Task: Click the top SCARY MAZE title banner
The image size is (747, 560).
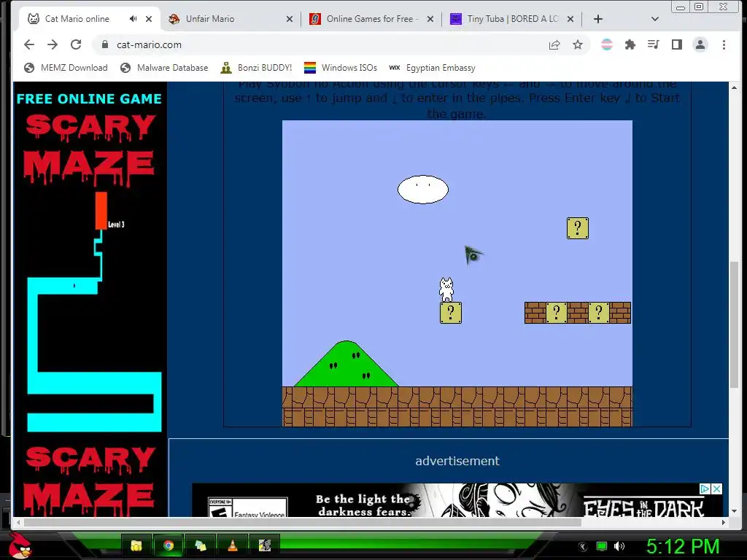Action: 90,149
